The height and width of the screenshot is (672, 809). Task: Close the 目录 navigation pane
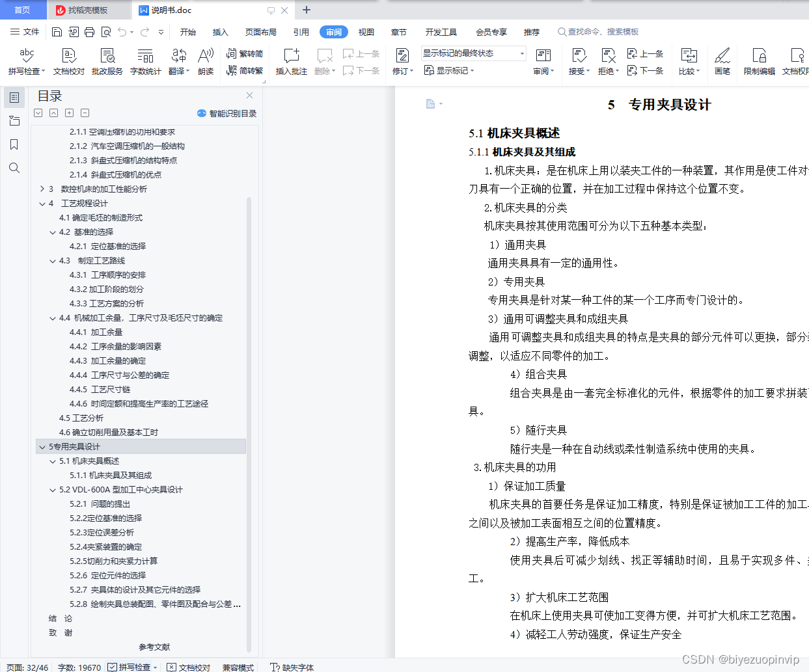click(249, 96)
